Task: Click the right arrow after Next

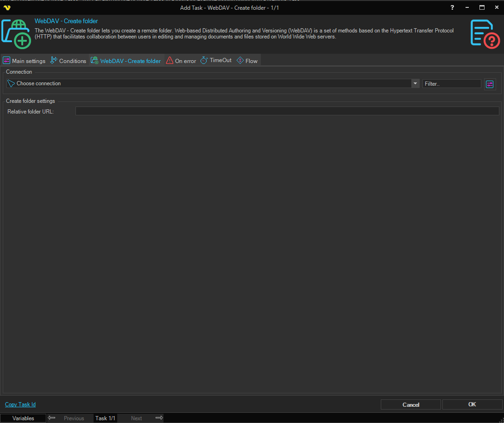Action: 159,418
